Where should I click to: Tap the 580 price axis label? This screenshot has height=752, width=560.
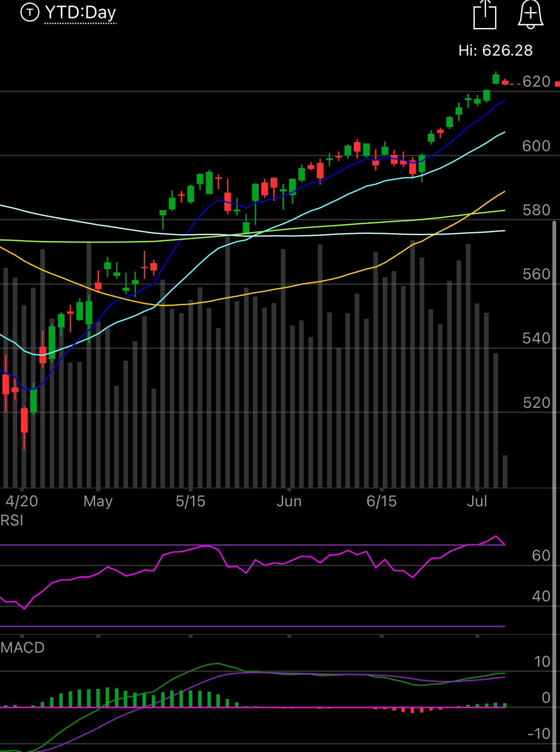(x=536, y=210)
